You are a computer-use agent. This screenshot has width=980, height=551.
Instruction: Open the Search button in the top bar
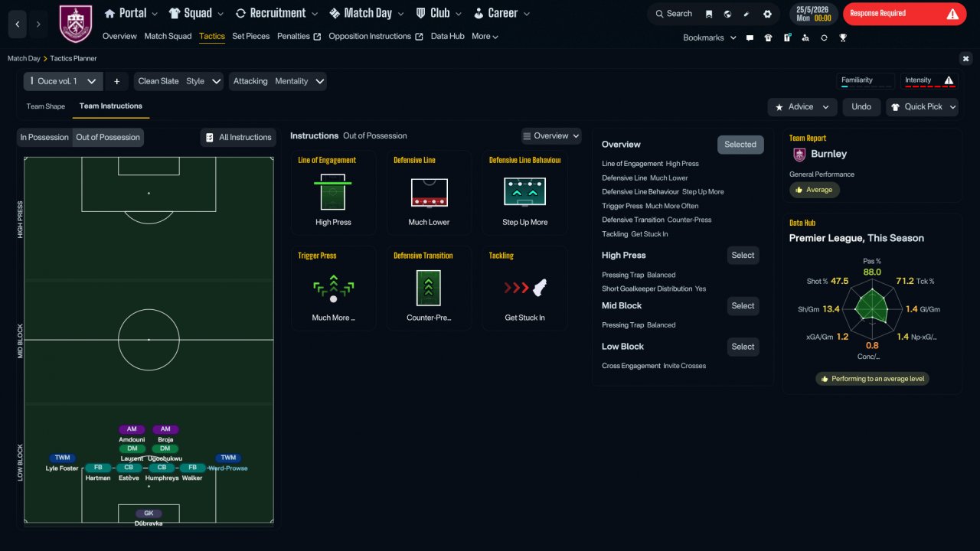point(673,14)
